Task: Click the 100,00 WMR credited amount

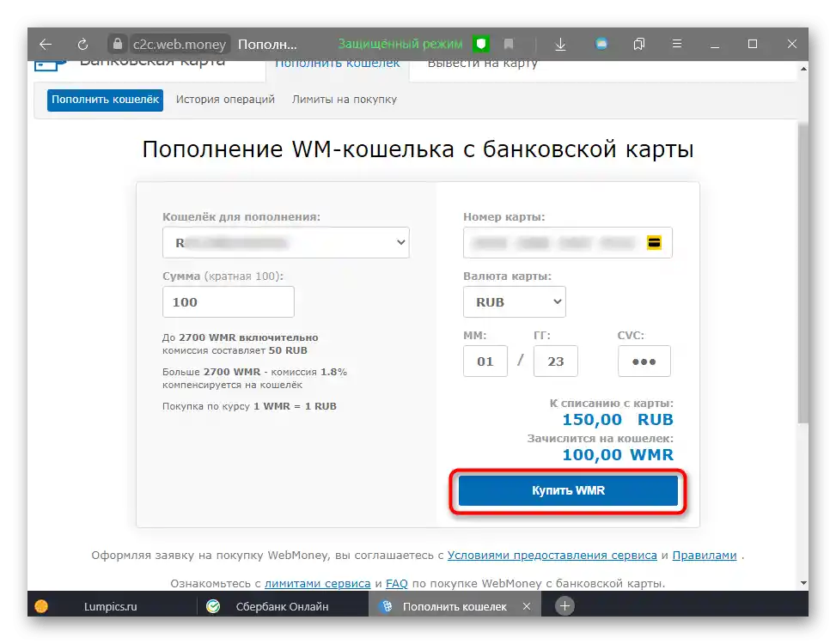Action: tap(618, 455)
